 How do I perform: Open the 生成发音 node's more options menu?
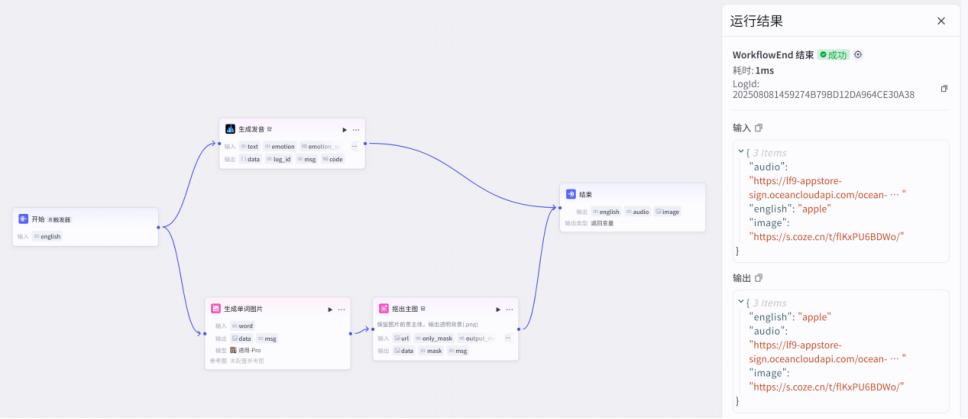356,129
